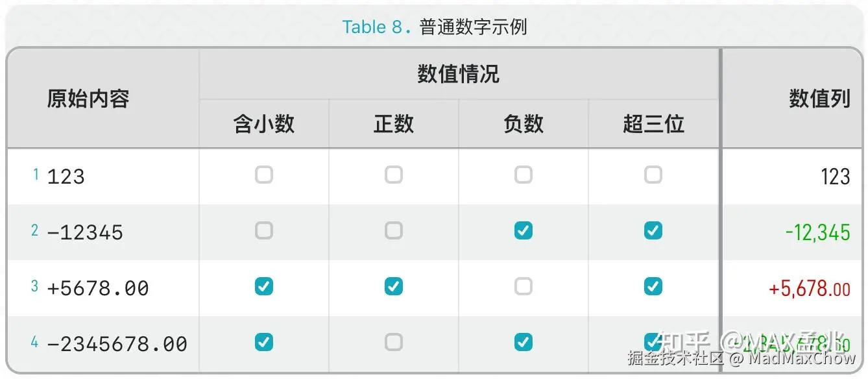Select the -12,345 green value cell
The height and width of the screenshot is (379, 868).
[817, 232]
